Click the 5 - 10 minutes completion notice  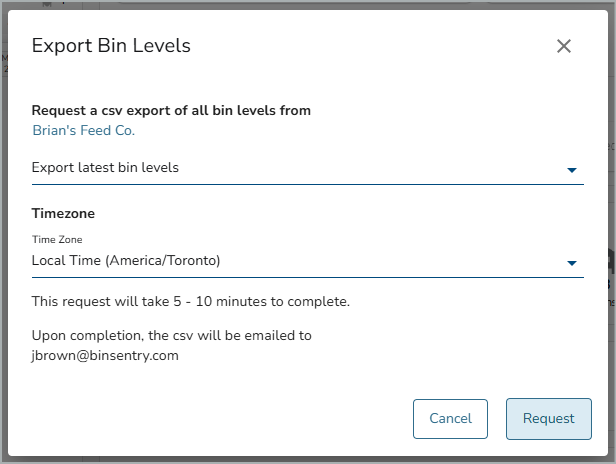coord(191,302)
